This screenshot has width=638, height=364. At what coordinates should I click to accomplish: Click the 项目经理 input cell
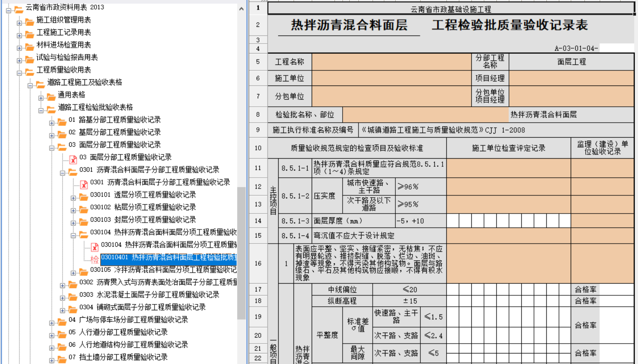coord(571,79)
